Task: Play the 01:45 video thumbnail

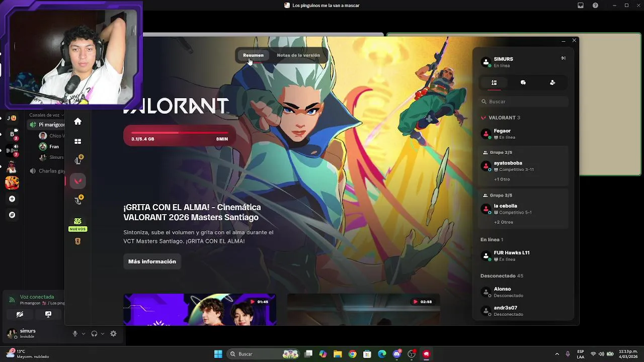Action: [x=200, y=309]
